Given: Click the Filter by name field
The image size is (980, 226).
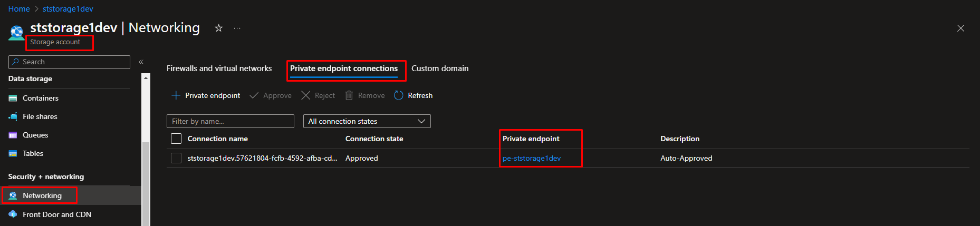Looking at the screenshot, I should tap(230, 121).
